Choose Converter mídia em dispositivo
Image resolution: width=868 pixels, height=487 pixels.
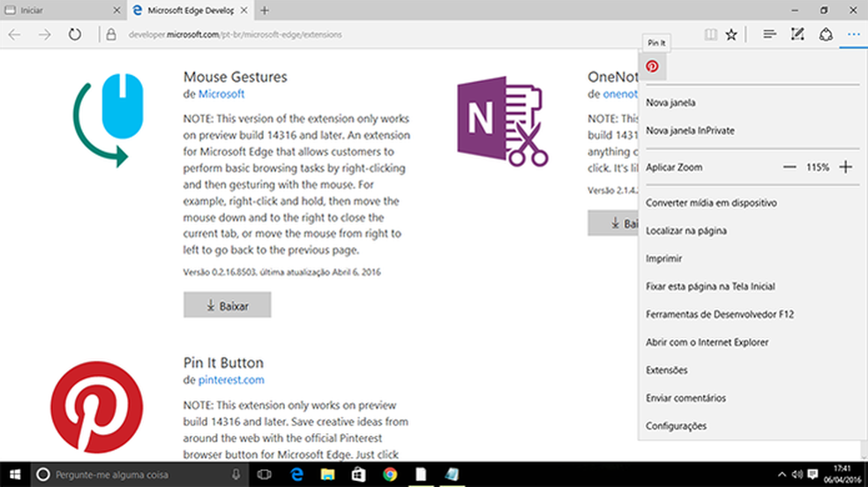711,203
